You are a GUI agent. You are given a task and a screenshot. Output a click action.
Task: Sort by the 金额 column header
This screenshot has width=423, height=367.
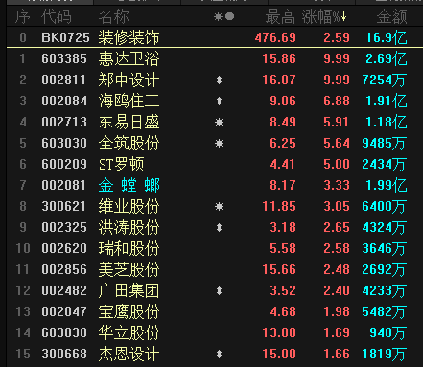[x=392, y=17]
